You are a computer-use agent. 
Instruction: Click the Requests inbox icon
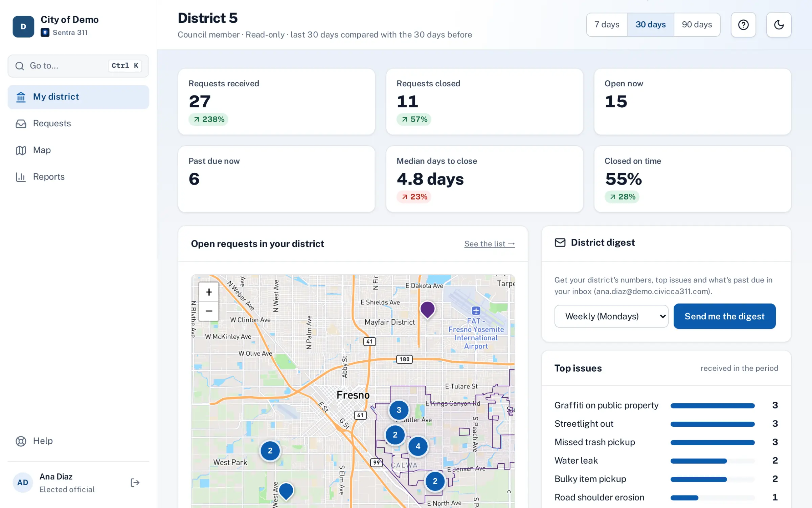point(21,124)
